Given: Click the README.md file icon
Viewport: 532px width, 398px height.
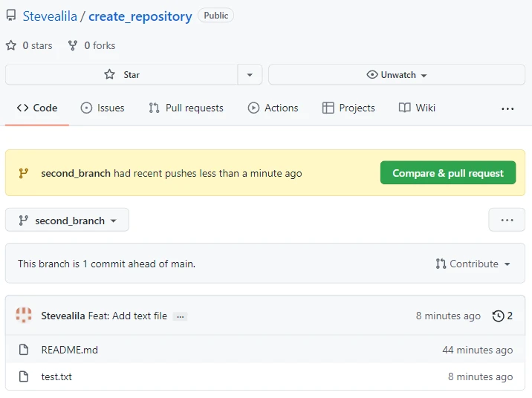Looking at the screenshot, I should pos(24,350).
